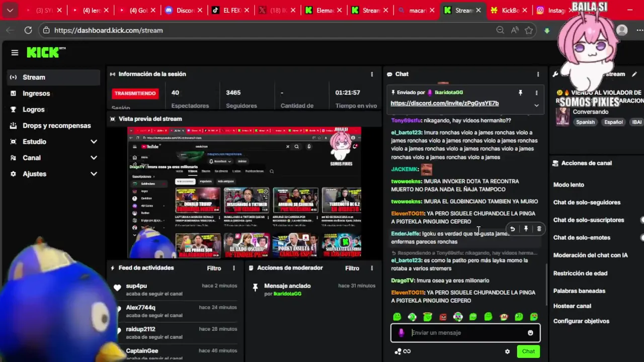Open Restricción de edad setting
The image size is (644, 362).
580,273
